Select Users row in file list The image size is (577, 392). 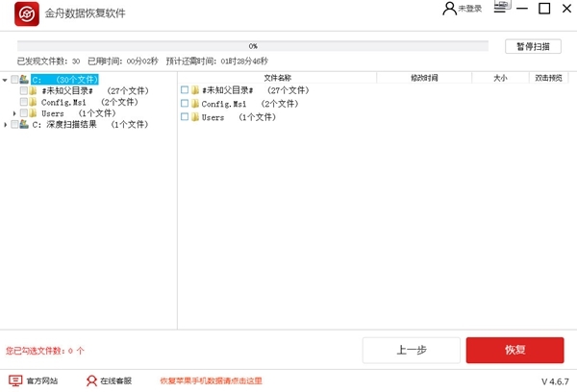point(238,117)
